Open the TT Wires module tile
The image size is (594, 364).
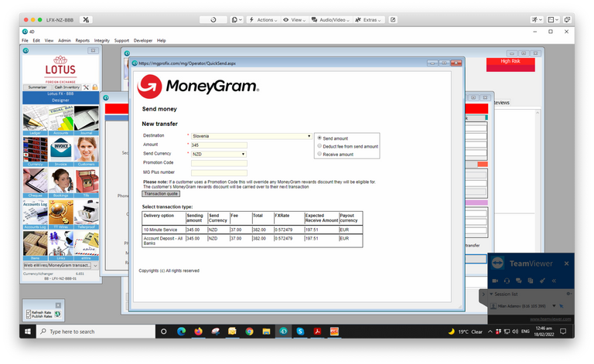[60, 214]
